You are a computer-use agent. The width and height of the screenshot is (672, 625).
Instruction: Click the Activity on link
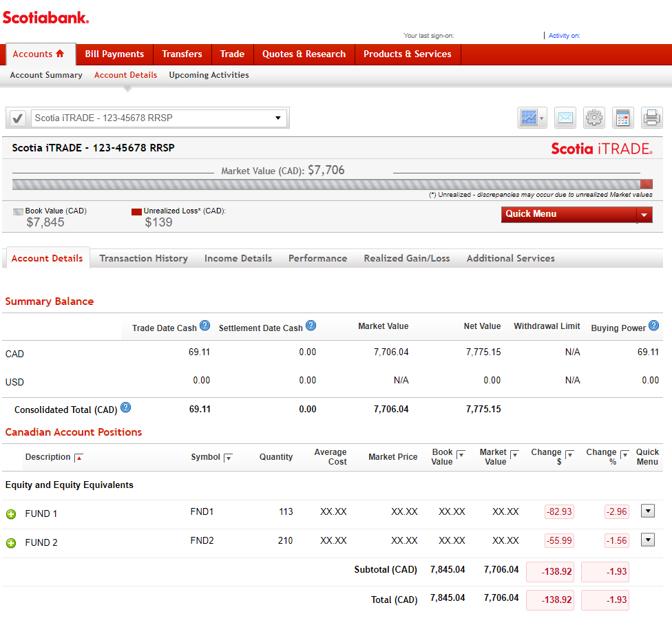pos(564,36)
